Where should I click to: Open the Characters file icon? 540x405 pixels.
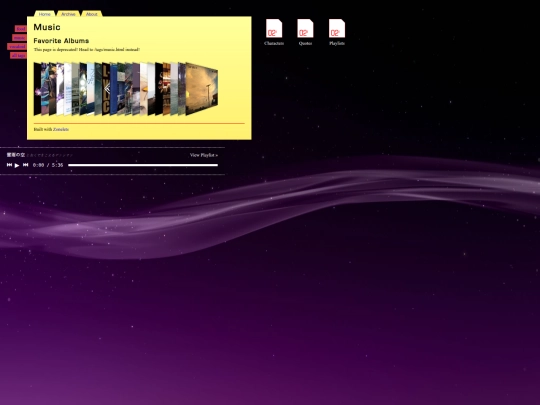(274, 32)
